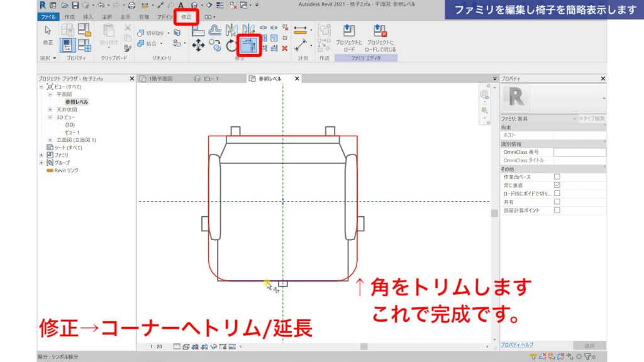Enable the 共有 checkbox
The height and width of the screenshot is (362, 644).
pyautogui.click(x=557, y=200)
